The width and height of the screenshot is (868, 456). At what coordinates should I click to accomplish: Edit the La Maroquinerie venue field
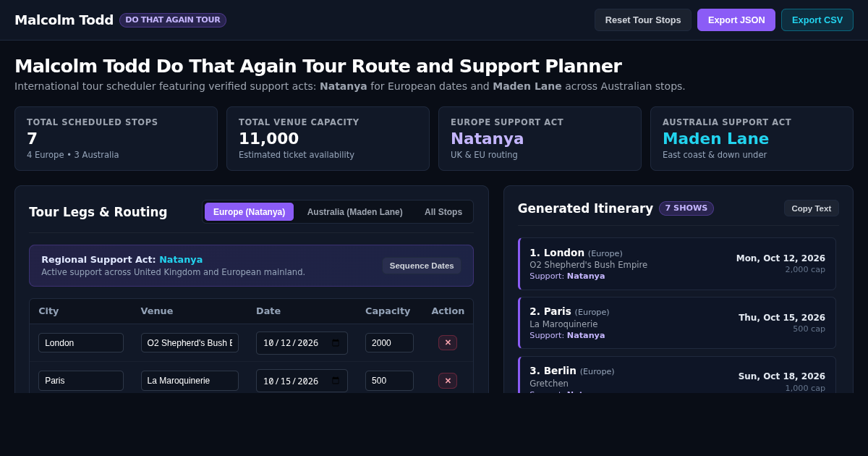pyautogui.click(x=190, y=381)
